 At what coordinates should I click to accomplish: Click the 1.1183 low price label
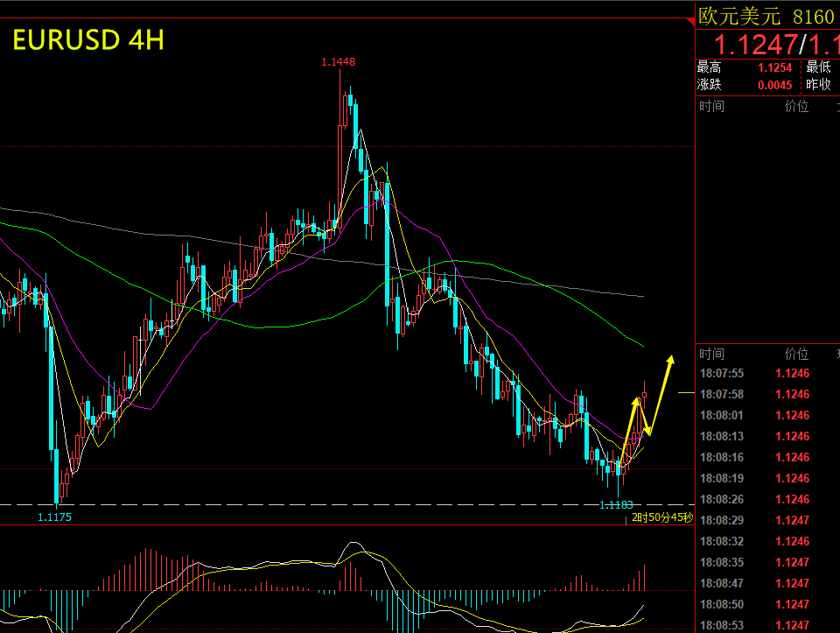coord(616,505)
